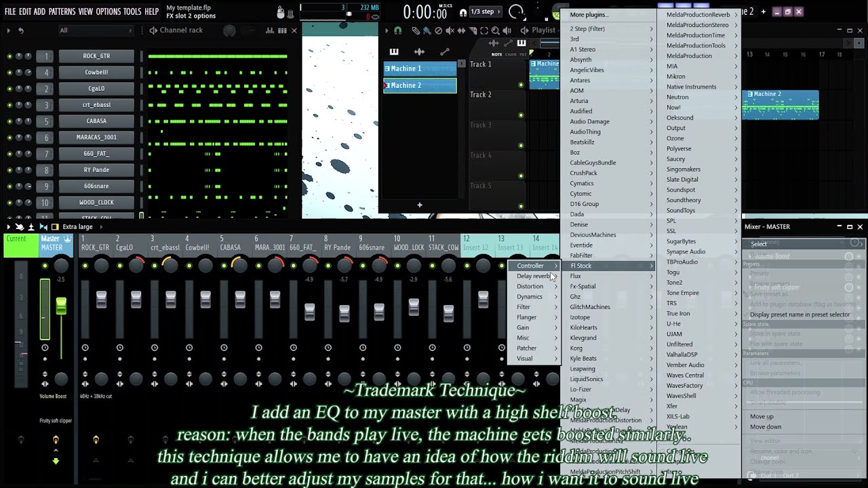
Task: Adjust the Master volume fader
Action: point(61,306)
